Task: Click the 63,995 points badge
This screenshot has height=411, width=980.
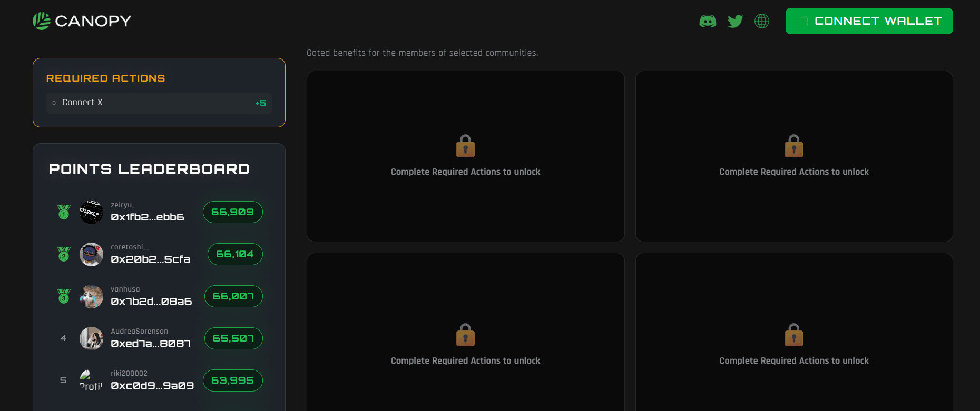Action: pos(233,380)
